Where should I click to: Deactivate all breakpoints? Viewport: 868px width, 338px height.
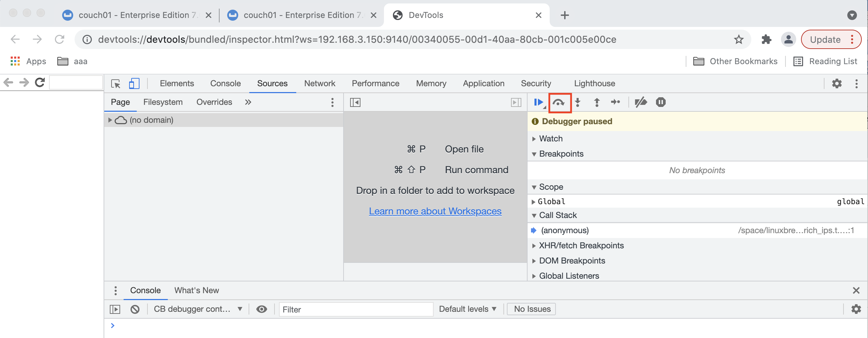[641, 102]
